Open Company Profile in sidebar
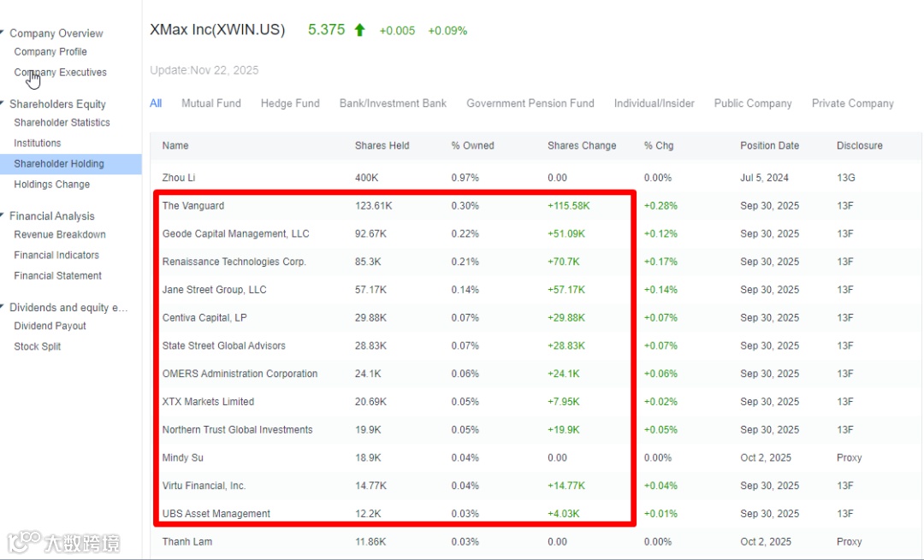 50,52
